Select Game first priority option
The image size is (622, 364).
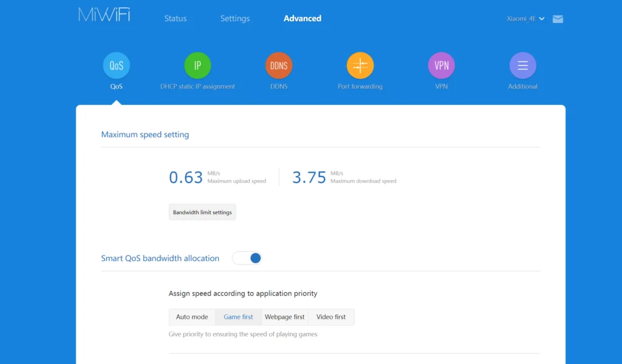tap(238, 317)
